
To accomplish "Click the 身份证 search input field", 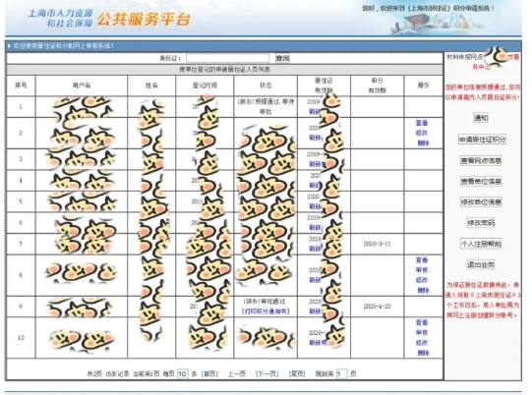I will point(228,58).
